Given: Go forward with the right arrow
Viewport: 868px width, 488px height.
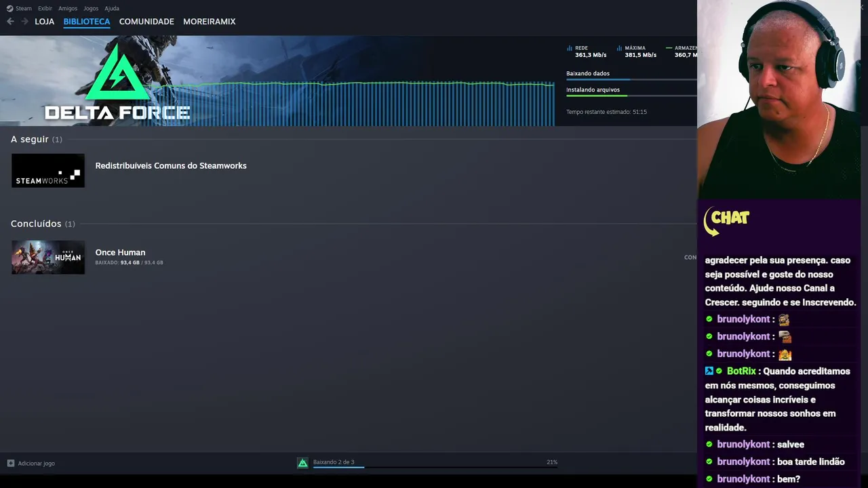Looking at the screenshot, I should (x=24, y=22).
